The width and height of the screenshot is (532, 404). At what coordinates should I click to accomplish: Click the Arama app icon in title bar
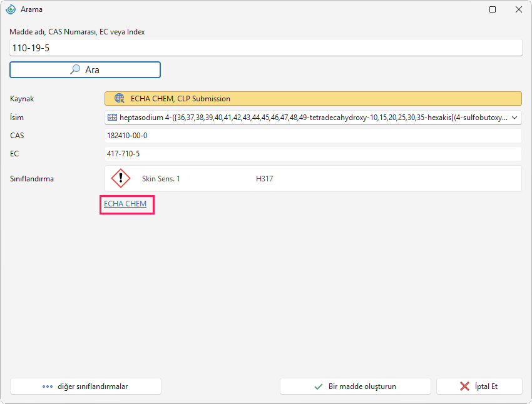(11, 9)
